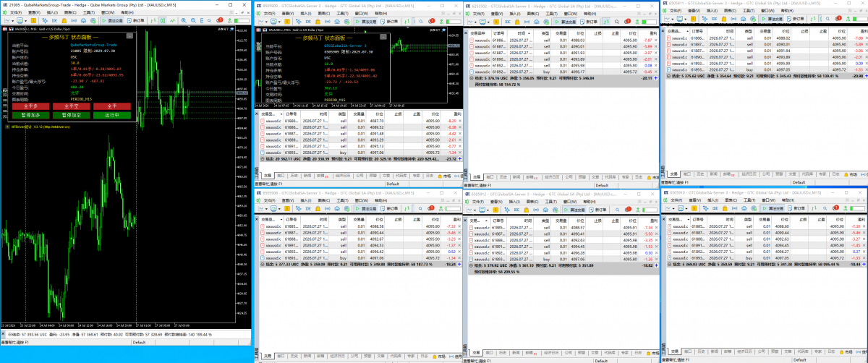Toggle 暂停加多 on the 21005 panel
Viewport: 868px width, 363px height.
click(31, 115)
